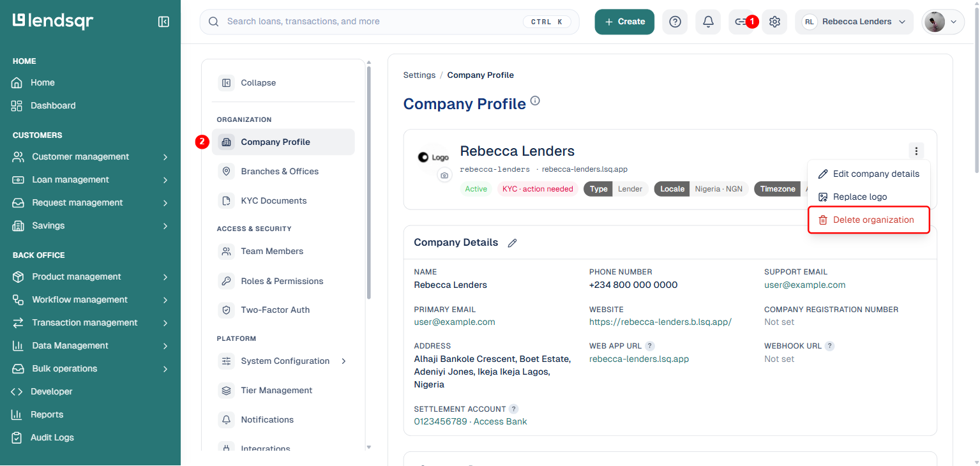Open notifications bell in top bar
Viewport: 980px width, 466px height.
coord(708,22)
